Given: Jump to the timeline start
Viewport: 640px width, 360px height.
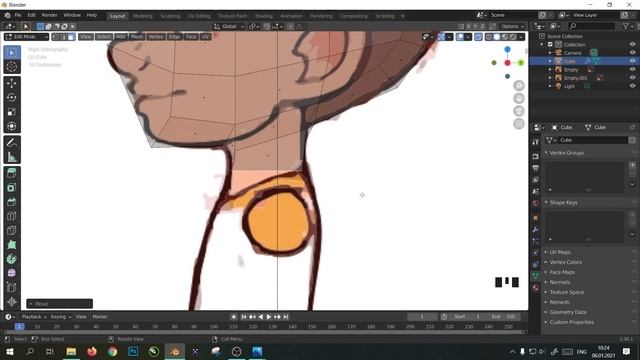Looking at the screenshot, I should coord(244,317).
